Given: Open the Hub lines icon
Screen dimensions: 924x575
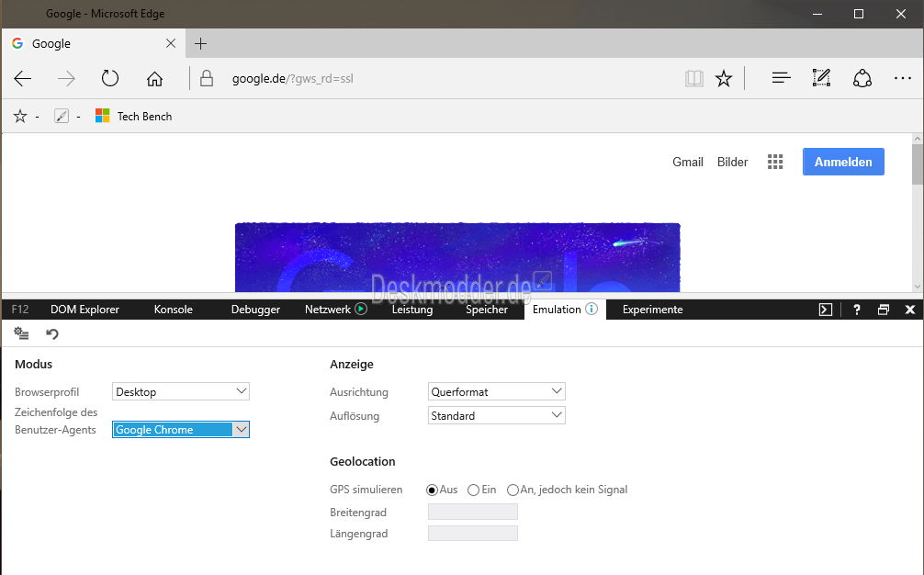Looking at the screenshot, I should [x=782, y=78].
